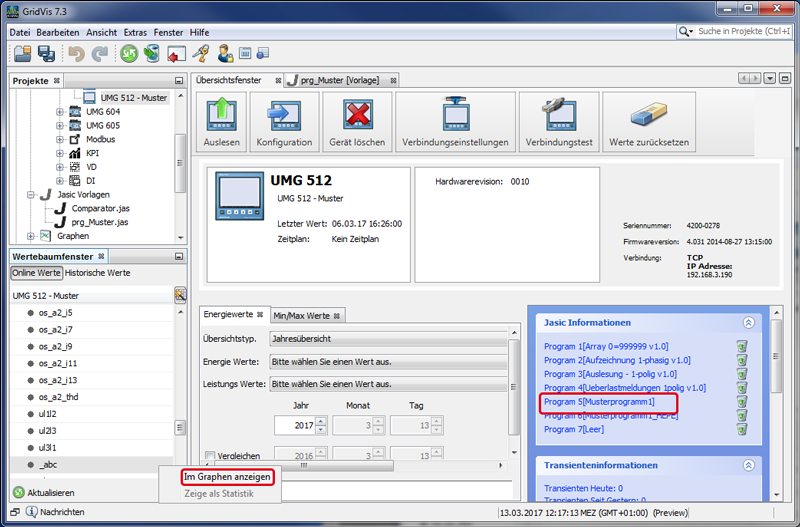
Task: Expand the UMG 604 tree node
Action: click(60, 112)
